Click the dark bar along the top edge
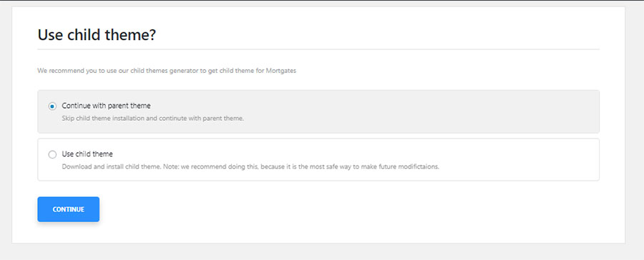The image size is (644, 260). [322, 1]
